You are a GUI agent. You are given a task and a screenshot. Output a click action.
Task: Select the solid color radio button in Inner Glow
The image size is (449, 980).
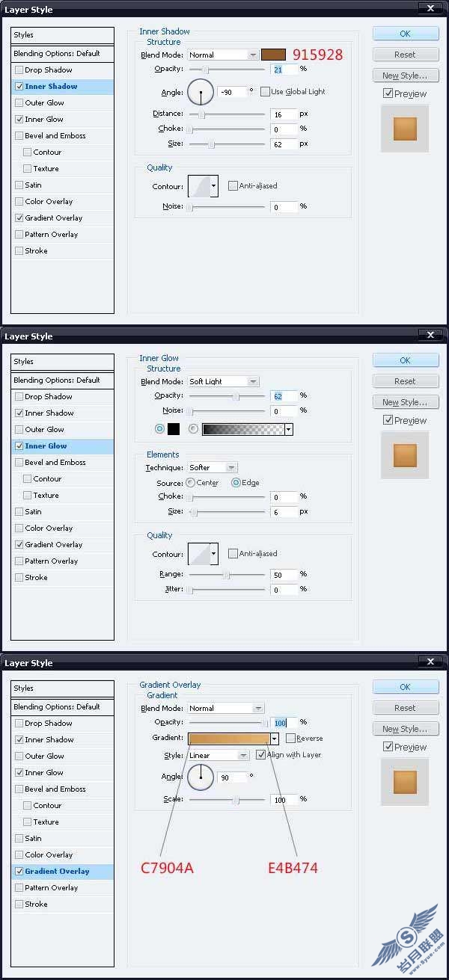coord(159,429)
